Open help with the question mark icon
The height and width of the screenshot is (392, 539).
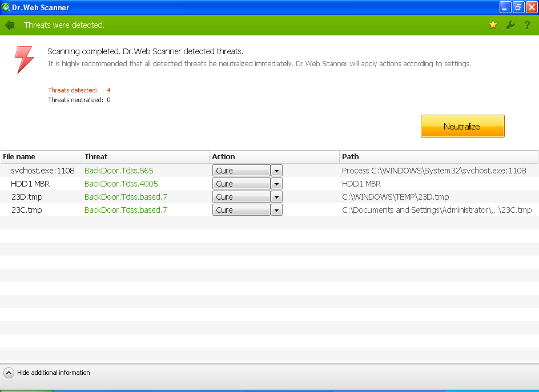pos(528,25)
